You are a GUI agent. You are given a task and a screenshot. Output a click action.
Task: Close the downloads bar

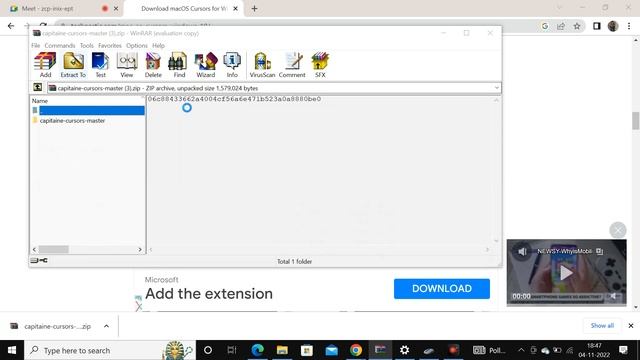(631, 326)
